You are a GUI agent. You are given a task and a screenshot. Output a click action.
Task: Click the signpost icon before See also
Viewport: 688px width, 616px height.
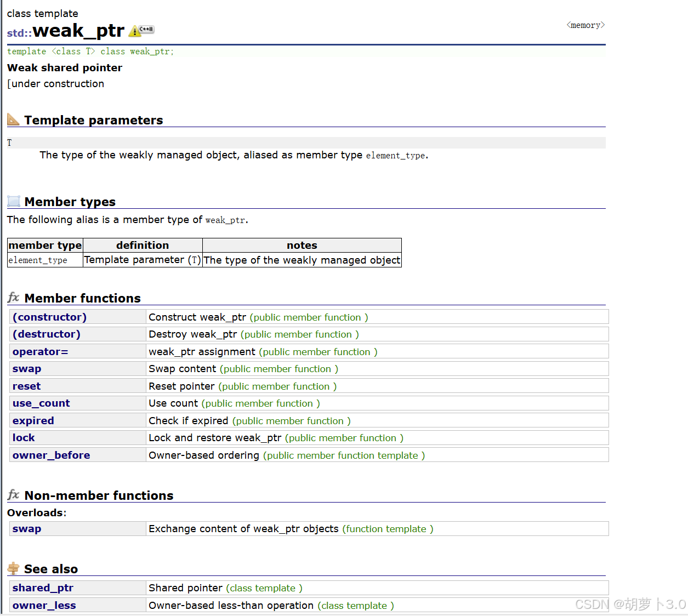coord(14,568)
